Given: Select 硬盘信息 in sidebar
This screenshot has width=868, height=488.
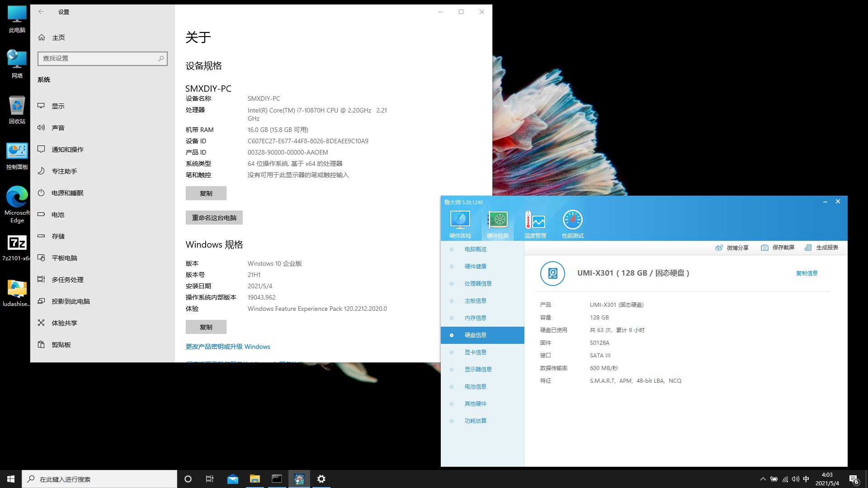Looking at the screenshot, I should point(482,335).
